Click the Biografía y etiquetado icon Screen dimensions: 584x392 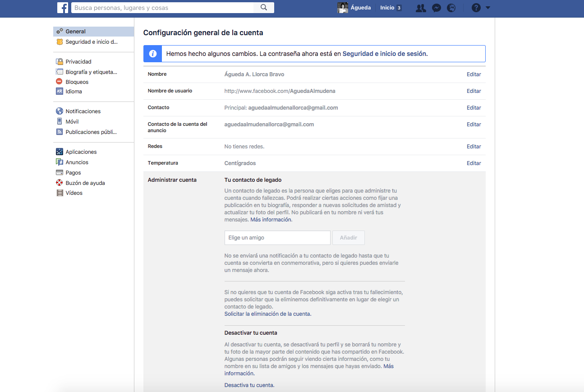(x=60, y=72)
